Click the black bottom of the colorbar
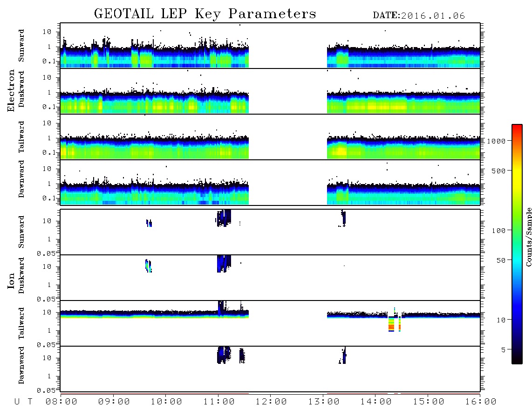The image size is (532, 410). [517, 359]
